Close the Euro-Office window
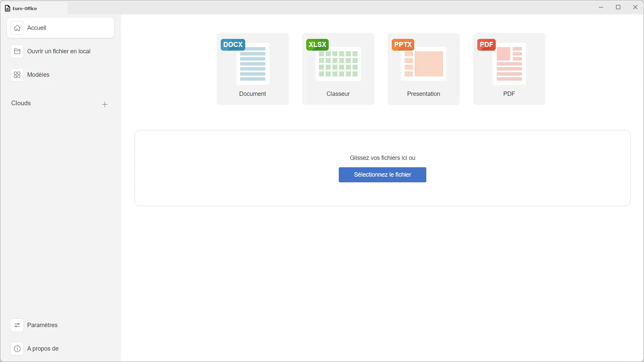The width and height of the screenshot is (644, 362). [x=635, y=7]
